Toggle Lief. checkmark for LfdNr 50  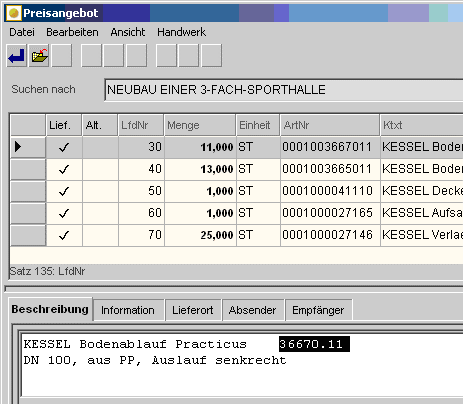click(x=64, y=191)
